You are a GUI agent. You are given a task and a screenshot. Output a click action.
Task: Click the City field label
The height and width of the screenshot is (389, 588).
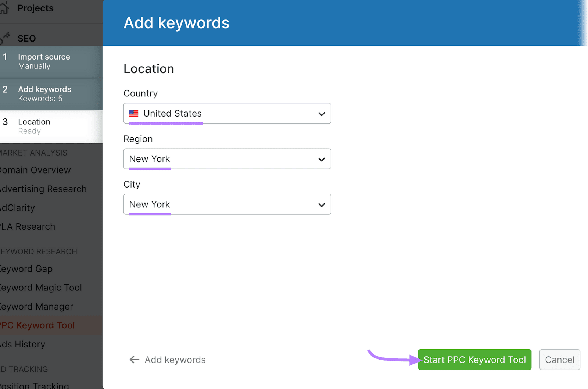132,184
